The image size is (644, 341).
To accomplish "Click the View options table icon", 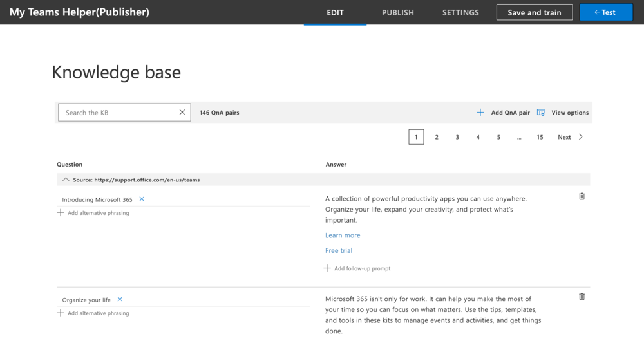I will 540,113.
